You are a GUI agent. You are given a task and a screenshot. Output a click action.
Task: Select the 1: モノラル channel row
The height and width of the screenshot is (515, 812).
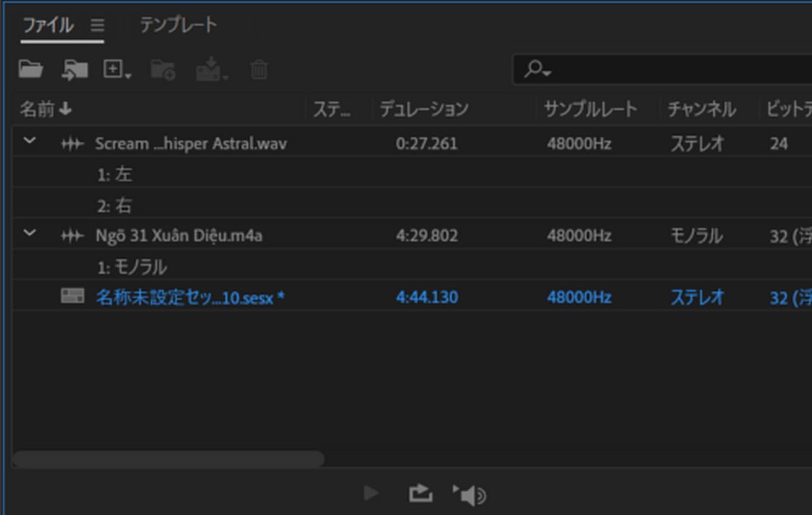point(132,268)
